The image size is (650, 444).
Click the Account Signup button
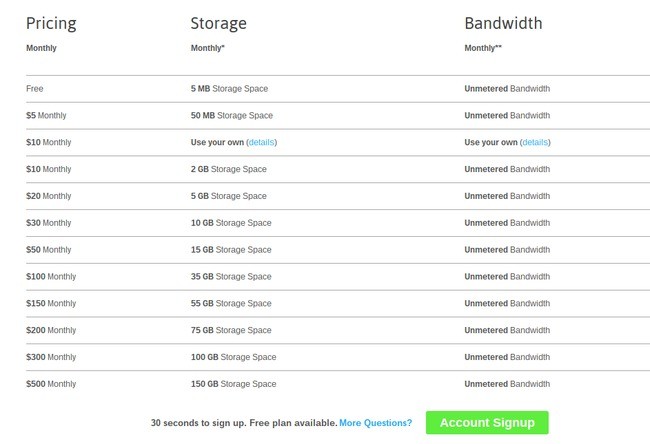tap(487, 423)
